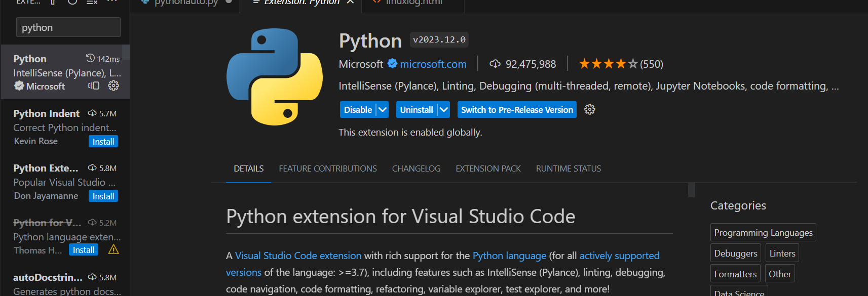
Task: Click the details pane scrollbar thumb
Action: point(692,190)
